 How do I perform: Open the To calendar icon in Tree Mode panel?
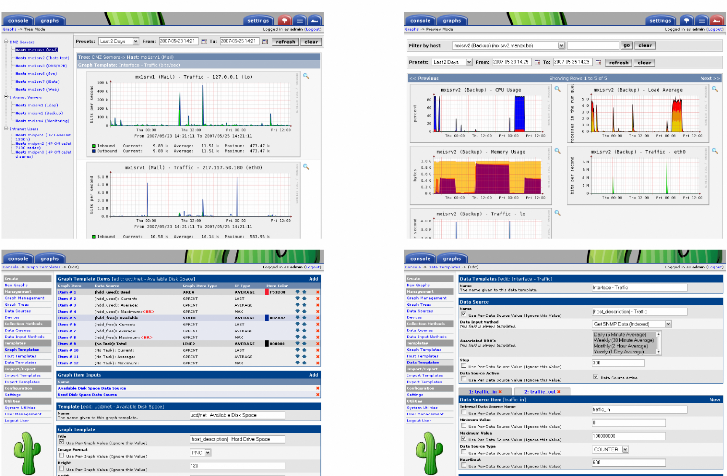(x=265, y=41)
